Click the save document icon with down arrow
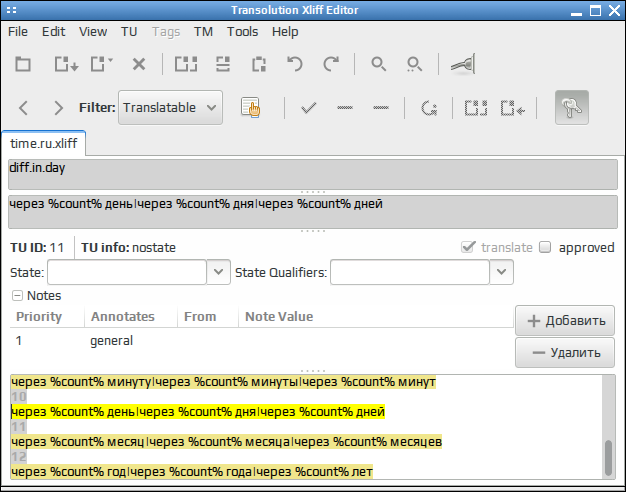626x492 pixels. (66, 64)
